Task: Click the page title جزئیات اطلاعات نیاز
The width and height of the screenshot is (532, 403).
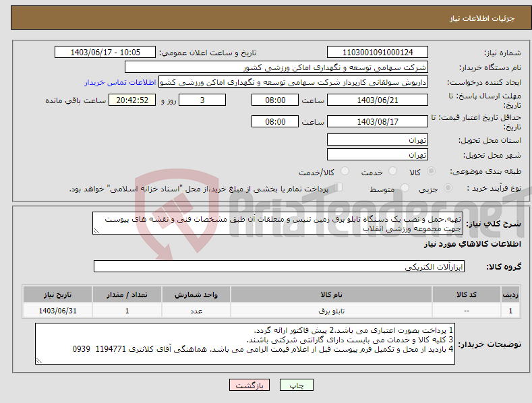Action: click(482, 18)
